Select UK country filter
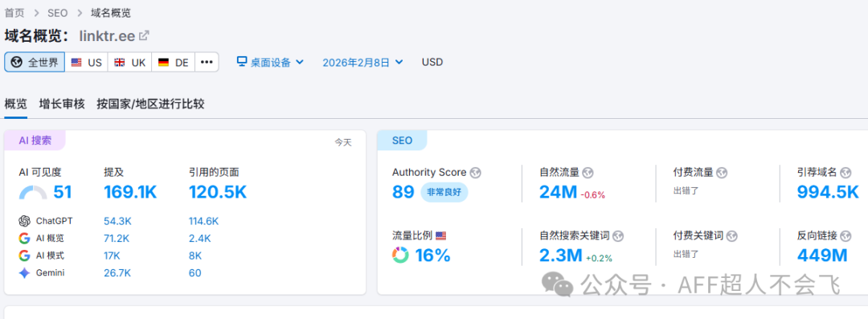868x319 pixels. pyautogui.click(x=129, y=62)
